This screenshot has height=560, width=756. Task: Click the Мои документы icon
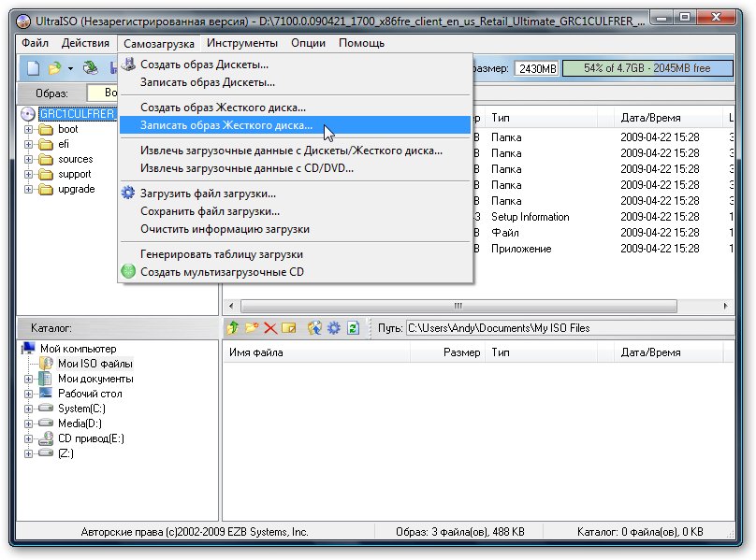[45, 379]
